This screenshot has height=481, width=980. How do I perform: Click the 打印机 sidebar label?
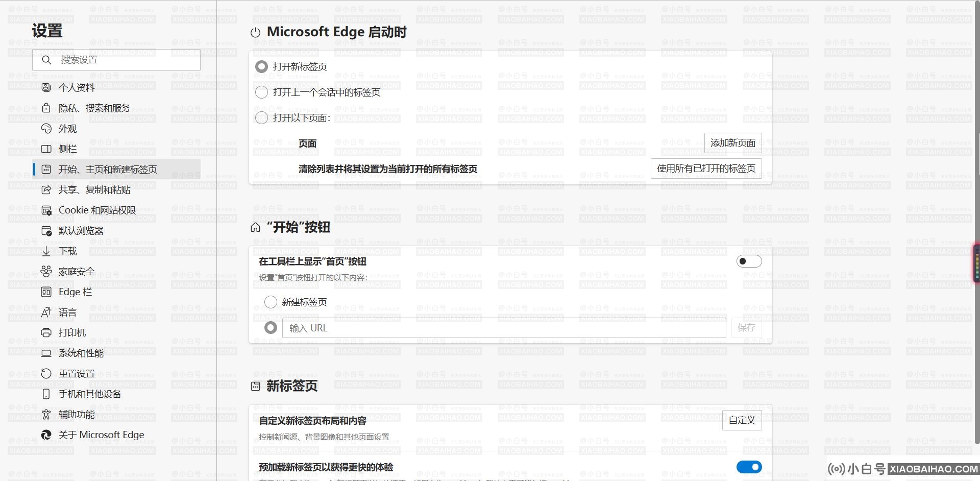click(x=72, y=332)
